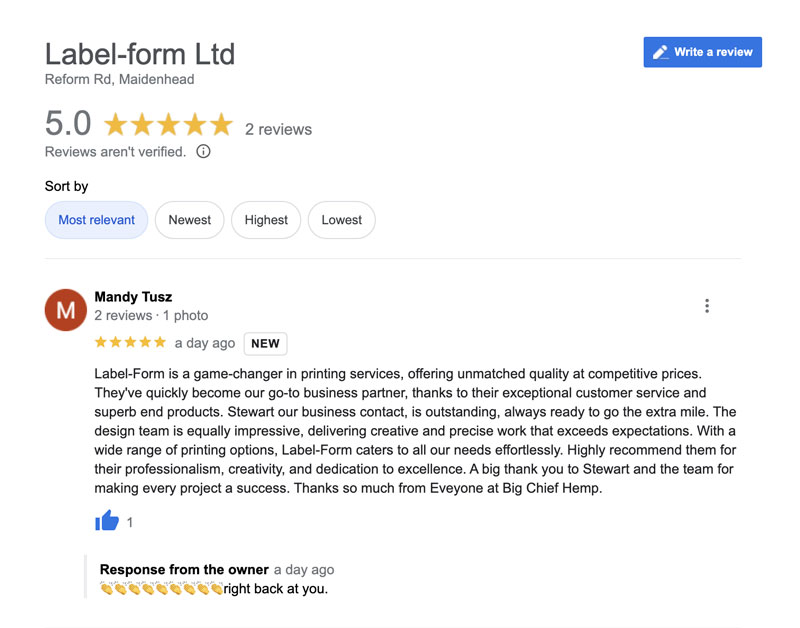Click the pencil icon on Write a review
This screenshot has width=800, height=628.
pyautogui.click(x=661, y=52)
